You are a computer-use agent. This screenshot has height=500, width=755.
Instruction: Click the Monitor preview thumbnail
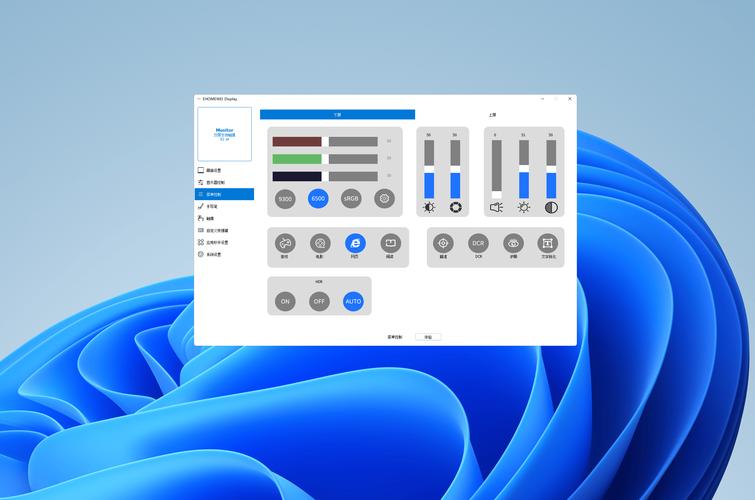224,134
